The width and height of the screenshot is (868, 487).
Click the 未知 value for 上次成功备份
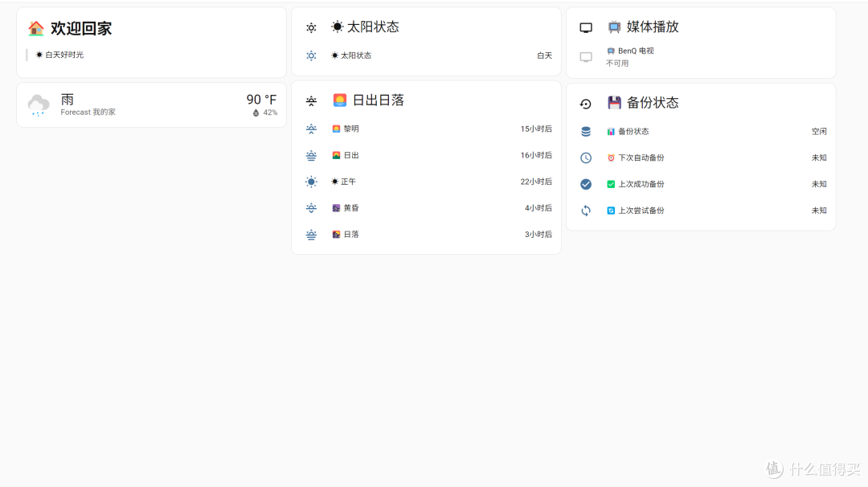tap(819, 184)
